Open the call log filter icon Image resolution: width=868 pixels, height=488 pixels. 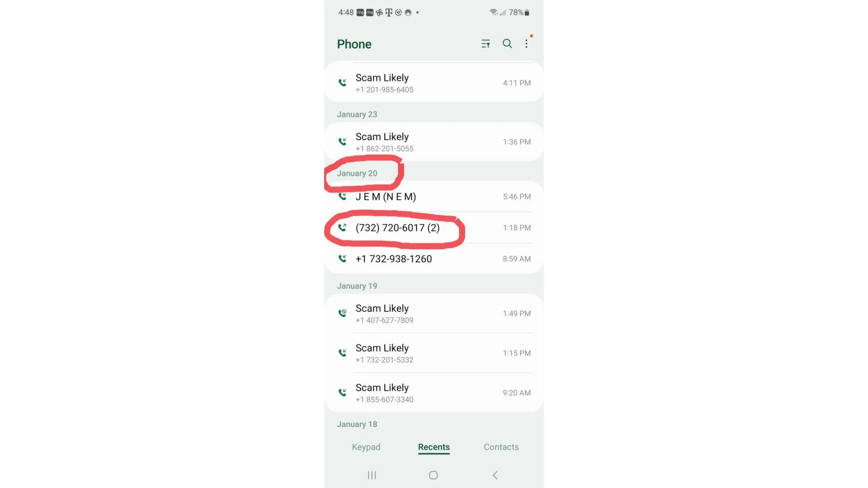tap(485, 44)
